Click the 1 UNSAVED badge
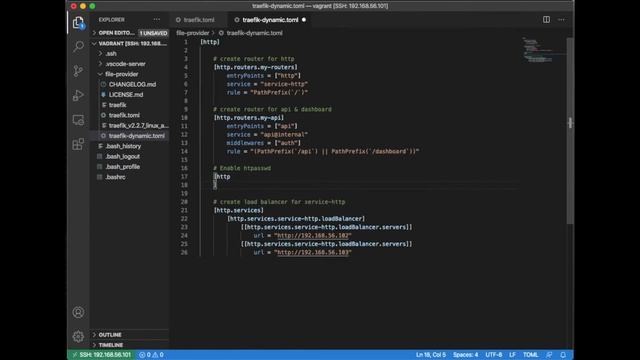 pyautogui.click(x=153, y=33)
